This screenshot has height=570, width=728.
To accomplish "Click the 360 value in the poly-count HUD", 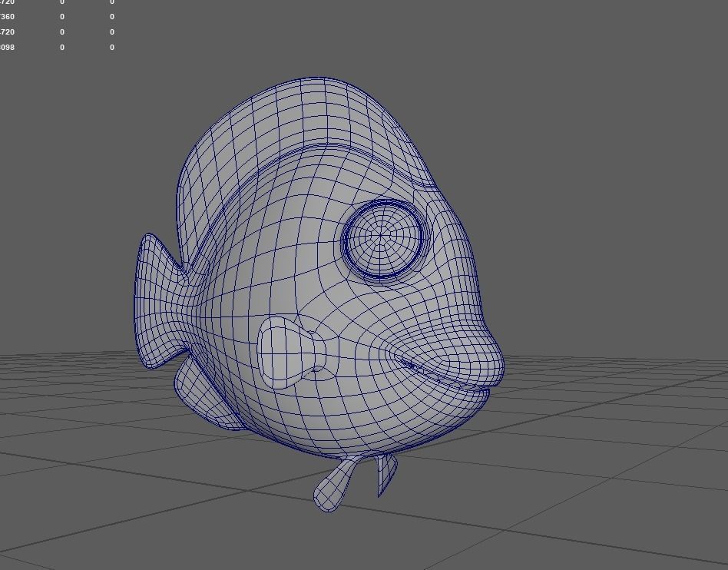I will [7, 17].
